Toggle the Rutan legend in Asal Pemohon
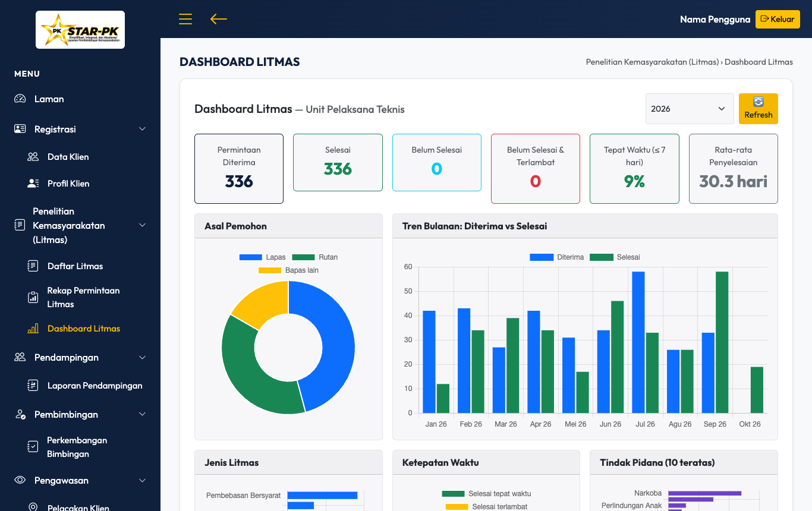This screenshot has height=511, width=812. tap(314, 257)
